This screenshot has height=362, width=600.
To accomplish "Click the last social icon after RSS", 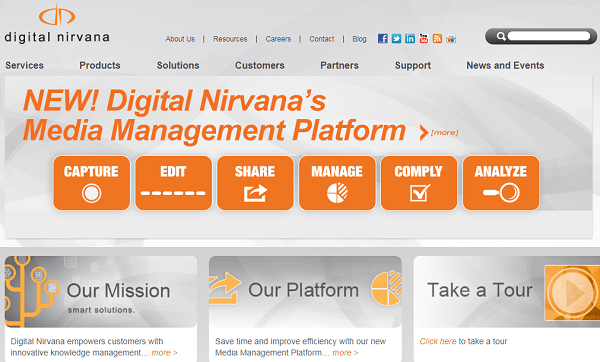I will tap(451, 39).
